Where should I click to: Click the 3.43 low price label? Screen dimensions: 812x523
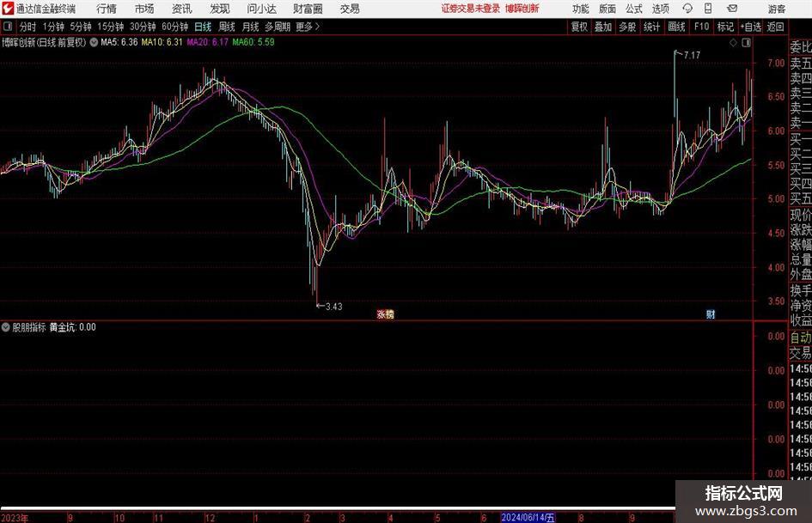pos(334,307)
